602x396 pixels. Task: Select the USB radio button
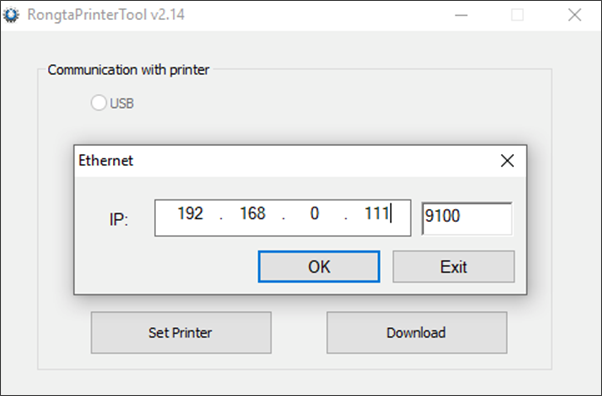coord(99,103)
